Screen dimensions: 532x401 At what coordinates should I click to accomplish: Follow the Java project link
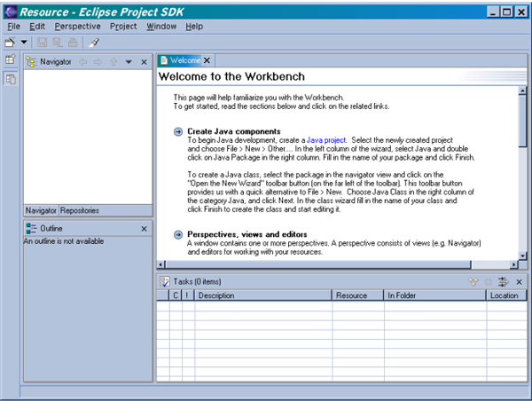326,140
